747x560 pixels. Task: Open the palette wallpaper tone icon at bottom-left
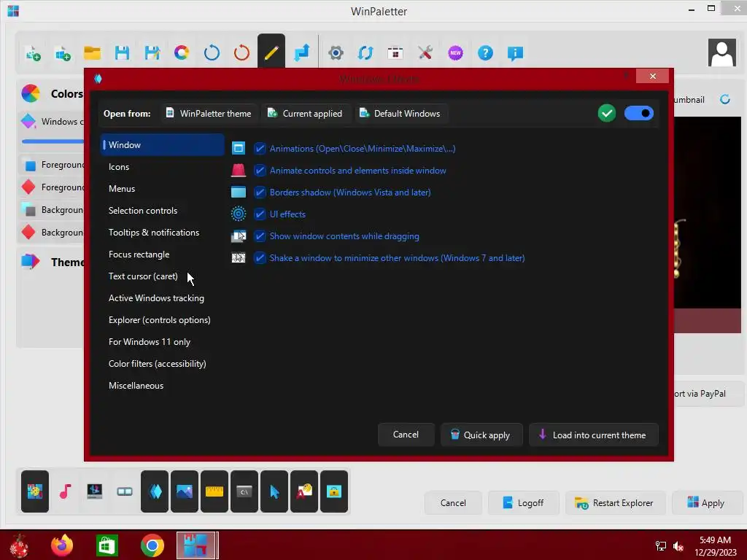(35, 491)
